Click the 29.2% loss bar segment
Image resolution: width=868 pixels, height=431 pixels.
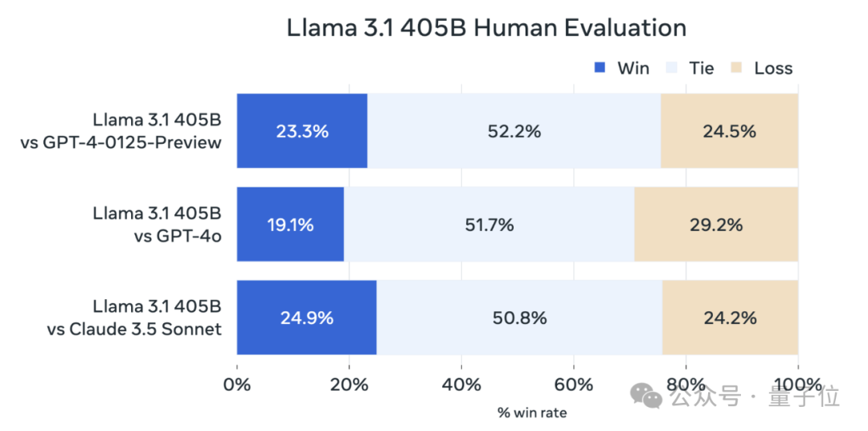[716, 224]
